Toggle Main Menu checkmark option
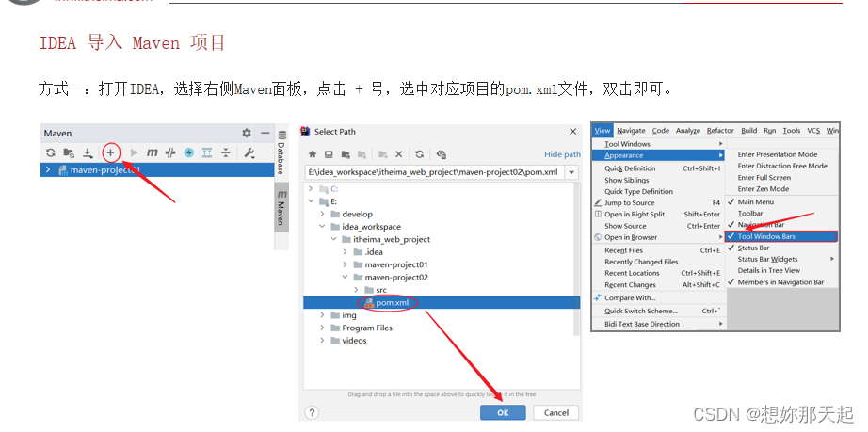The height and width of the screenshot is (432, 868). point(781,202)
